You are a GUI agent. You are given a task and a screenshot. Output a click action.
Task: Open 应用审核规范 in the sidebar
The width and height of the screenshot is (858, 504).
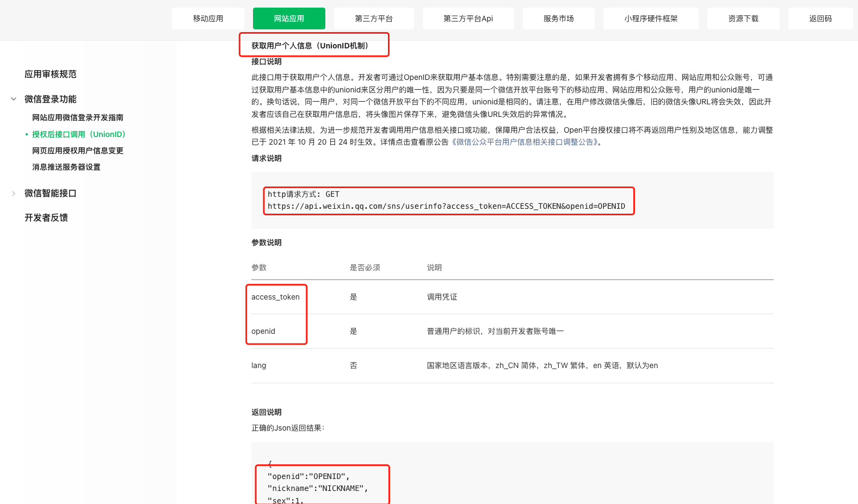51,74
